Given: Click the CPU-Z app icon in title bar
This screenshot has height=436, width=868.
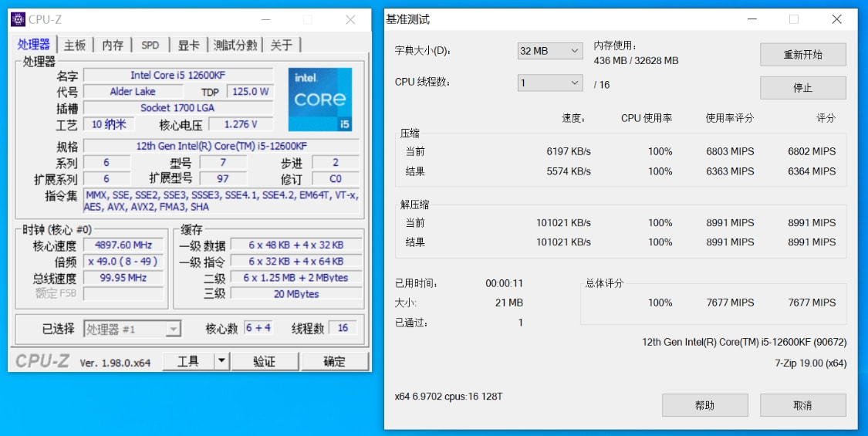Looking at the screenshot, I should [19, 19].
